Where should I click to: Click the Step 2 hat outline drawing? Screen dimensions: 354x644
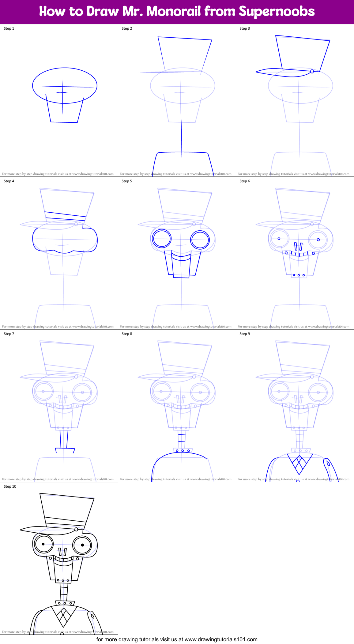[x=177, y=100]
